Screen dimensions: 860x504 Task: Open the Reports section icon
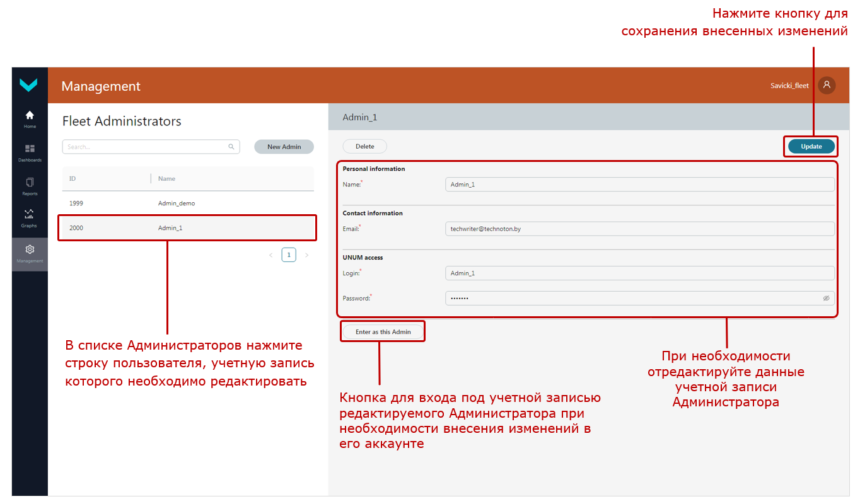tap(29, 184)
